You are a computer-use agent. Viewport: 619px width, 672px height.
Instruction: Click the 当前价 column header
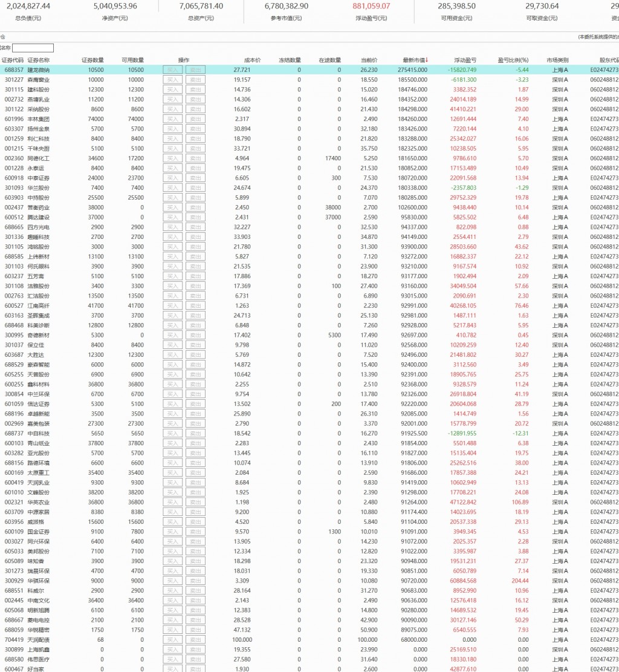[369, 60]
